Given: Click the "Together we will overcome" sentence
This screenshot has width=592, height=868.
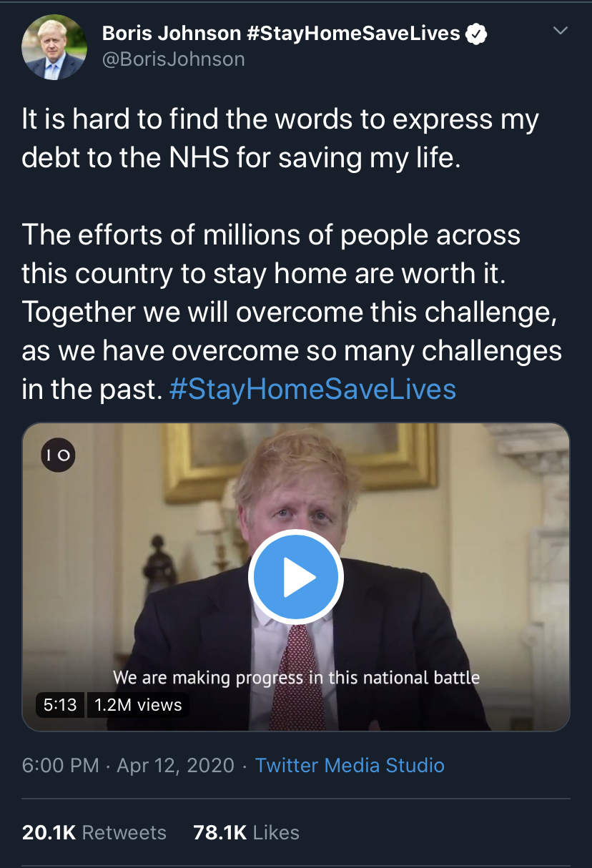Looking at the screenshot, I should [289, 312].
